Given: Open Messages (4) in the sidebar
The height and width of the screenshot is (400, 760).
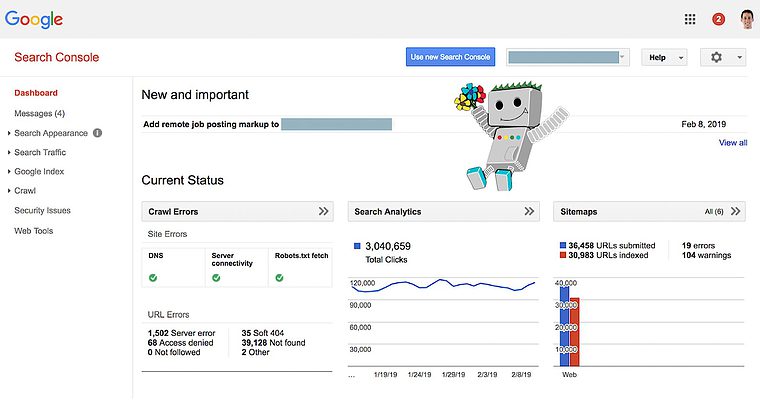Looking at the screenshot, I should pyautogui.click(x=39, y=113).
